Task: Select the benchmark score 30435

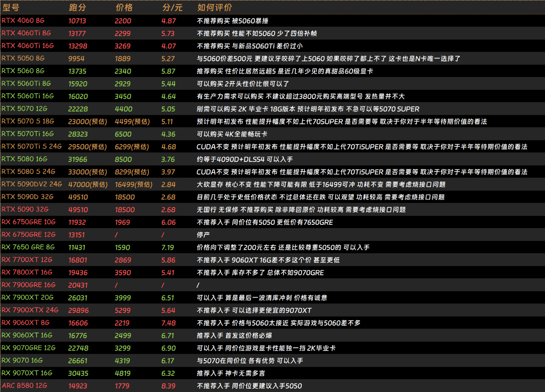Action: 78,373
